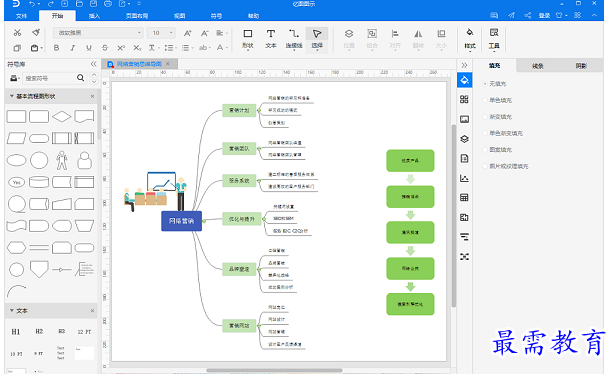
Task: Click the Redo arrow in title bar
Action: point(51,4)
